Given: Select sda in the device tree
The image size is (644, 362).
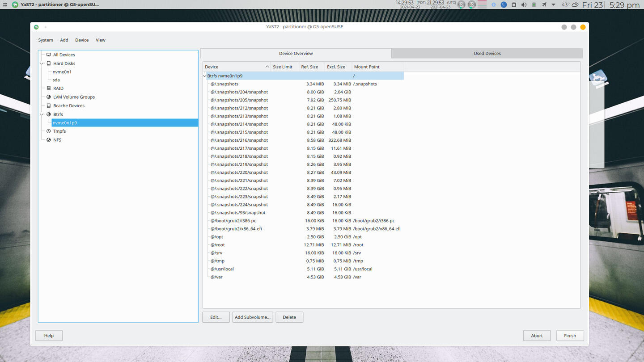Looking at the screenshot, I should coord(56,80).
